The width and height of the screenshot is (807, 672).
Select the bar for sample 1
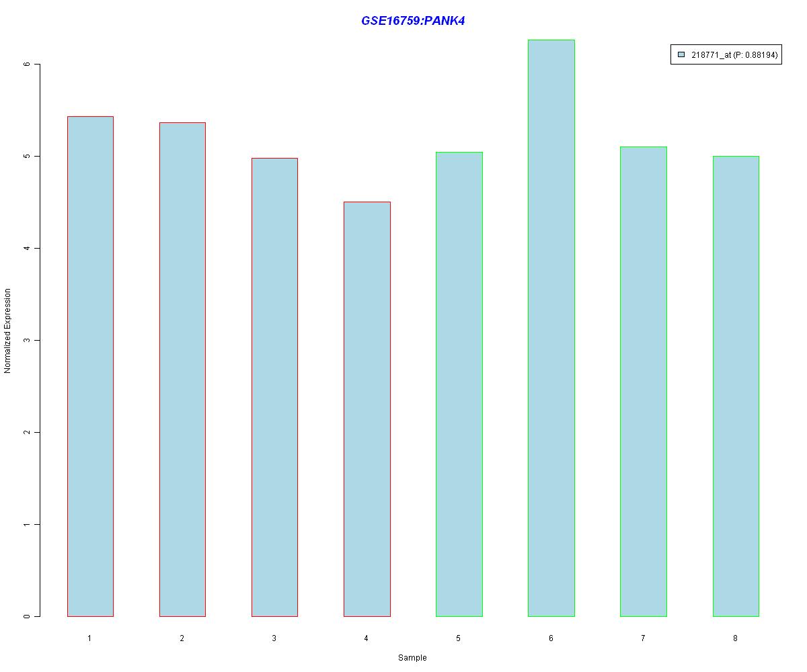90,366
